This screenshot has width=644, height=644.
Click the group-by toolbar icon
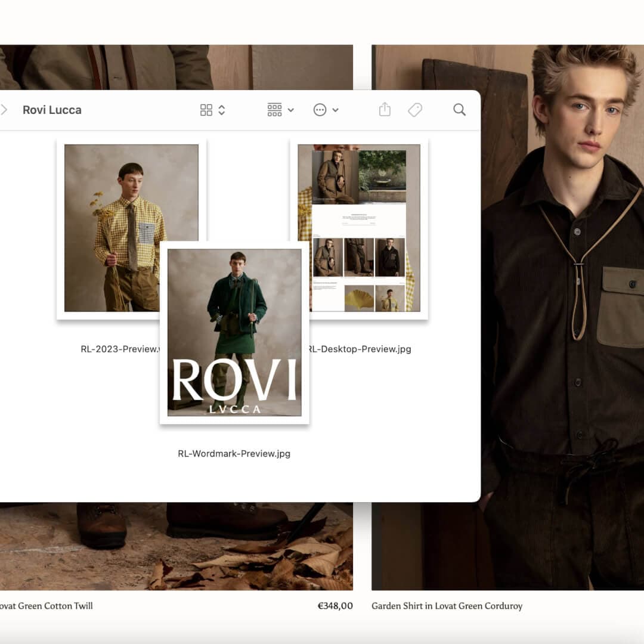[274, 110]
